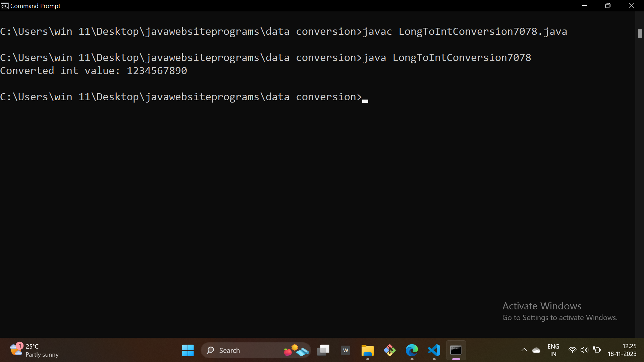Open Wi-Fi network settings
The width and height of the screenshot is (644, 362).
(x=572, y=350)
